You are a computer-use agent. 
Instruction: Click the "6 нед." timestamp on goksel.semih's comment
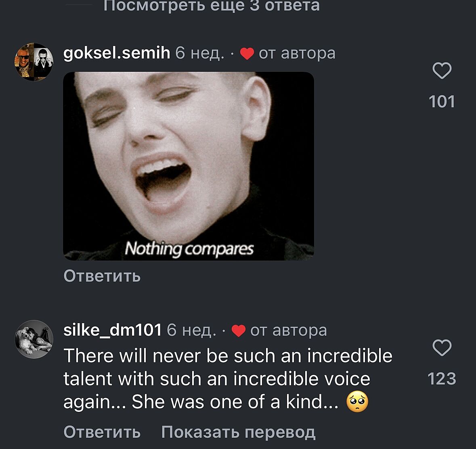pos(199,53)
